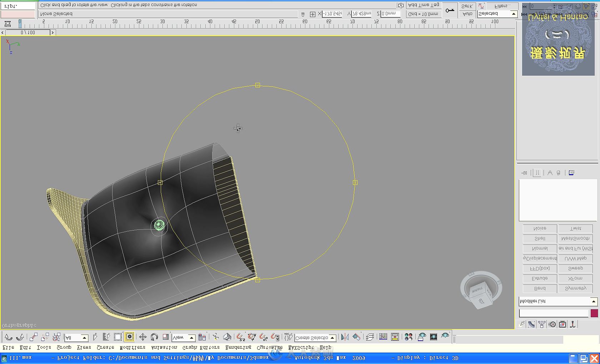Screen dimensions: 600x364
Task: Click the object color swatch
Action: [594, 314]
